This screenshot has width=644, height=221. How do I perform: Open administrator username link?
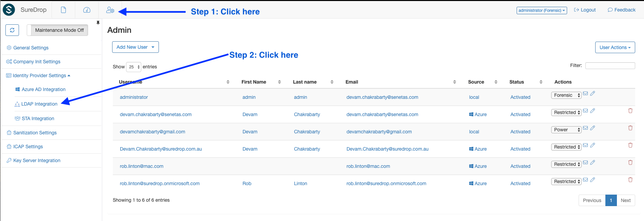[x=134, y=97]
